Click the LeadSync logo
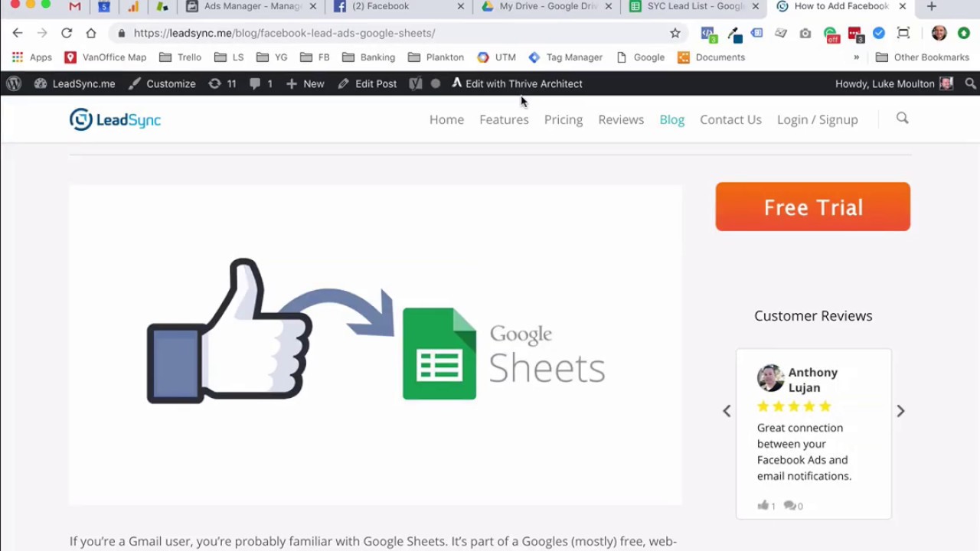Screen dimensions: 980x551 tap(115, 119)
